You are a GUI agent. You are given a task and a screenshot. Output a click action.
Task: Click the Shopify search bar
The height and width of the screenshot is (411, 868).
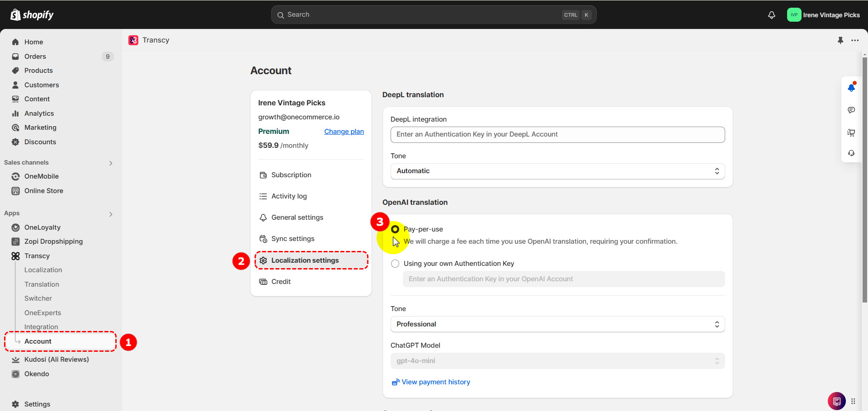click(x=434, y=15)
